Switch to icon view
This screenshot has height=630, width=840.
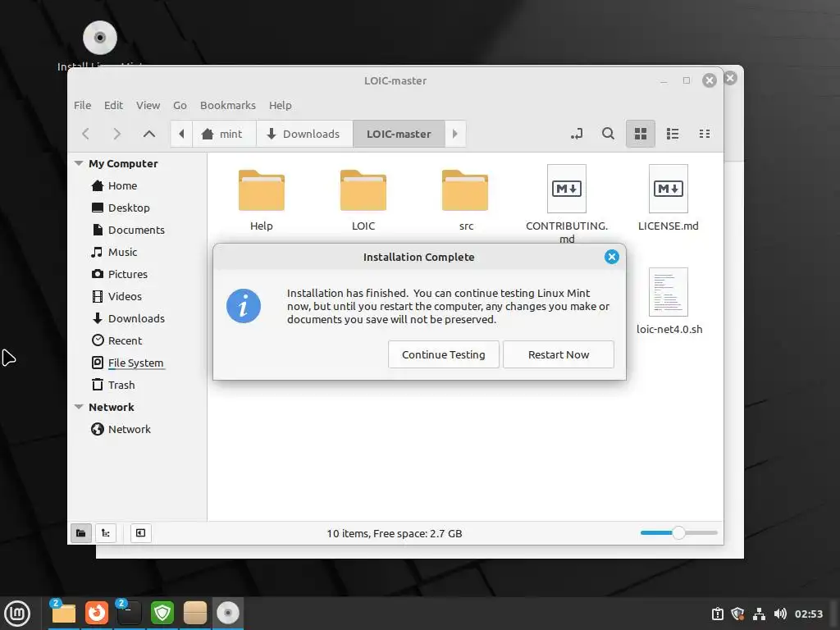tap(640, 134)
